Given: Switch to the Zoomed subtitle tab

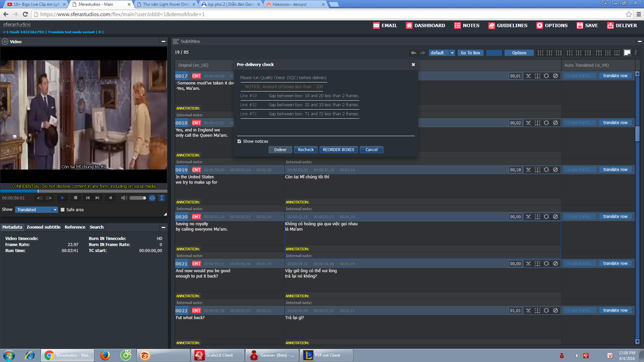Looking at the screenshot, I should (x=43, y=227).
